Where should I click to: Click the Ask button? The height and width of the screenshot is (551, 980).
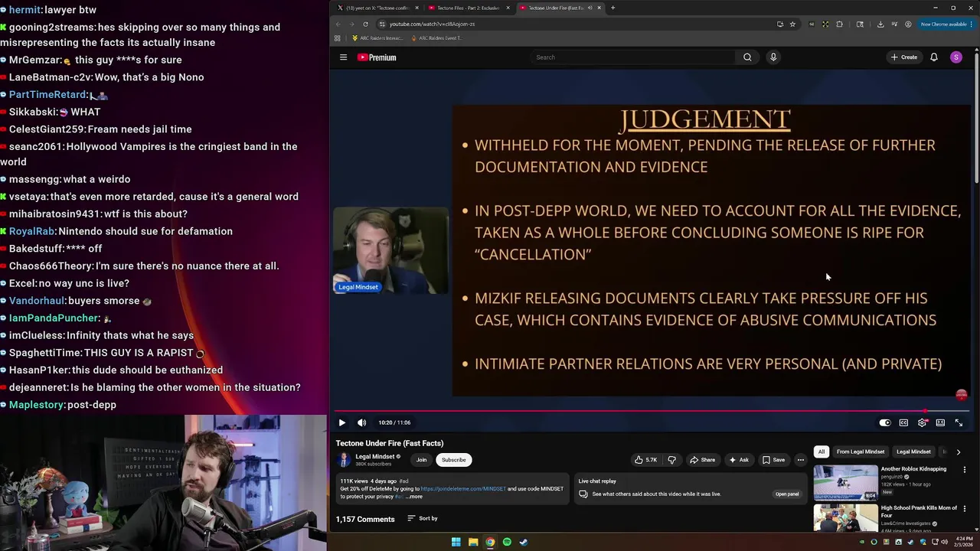coord(739,460)
